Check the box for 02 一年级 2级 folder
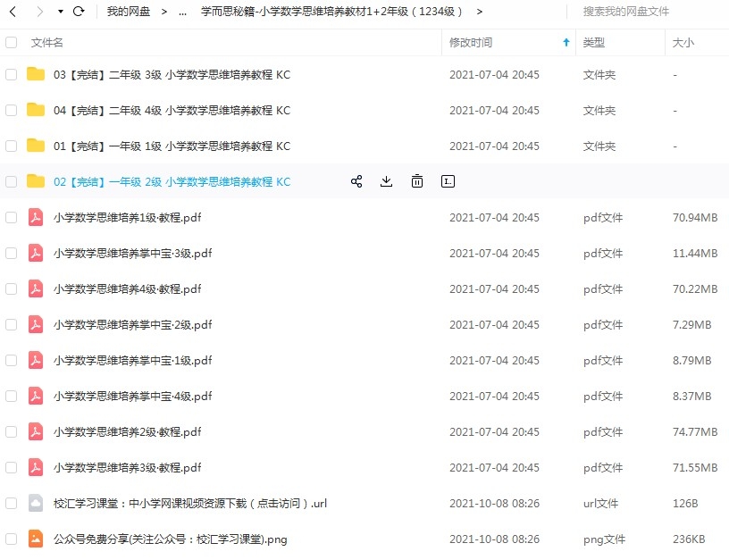This screenshot has height=560, width=729. pos(11,181)
